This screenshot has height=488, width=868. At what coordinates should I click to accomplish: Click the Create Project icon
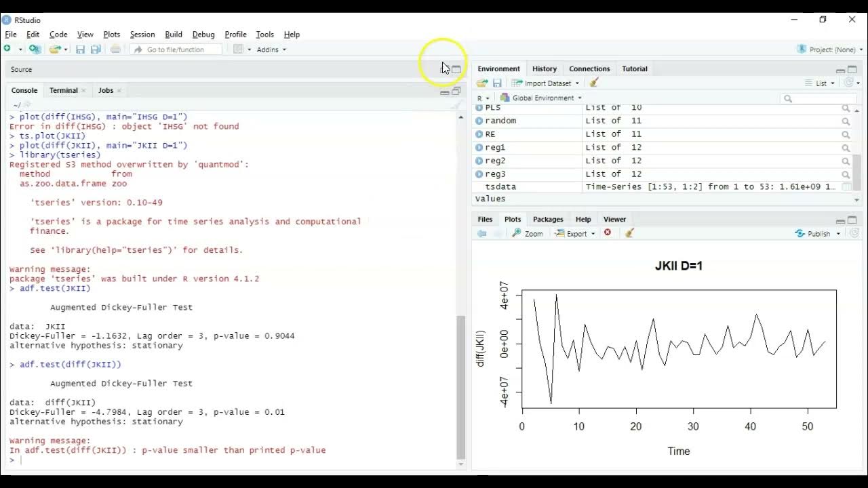coord(35,49)
